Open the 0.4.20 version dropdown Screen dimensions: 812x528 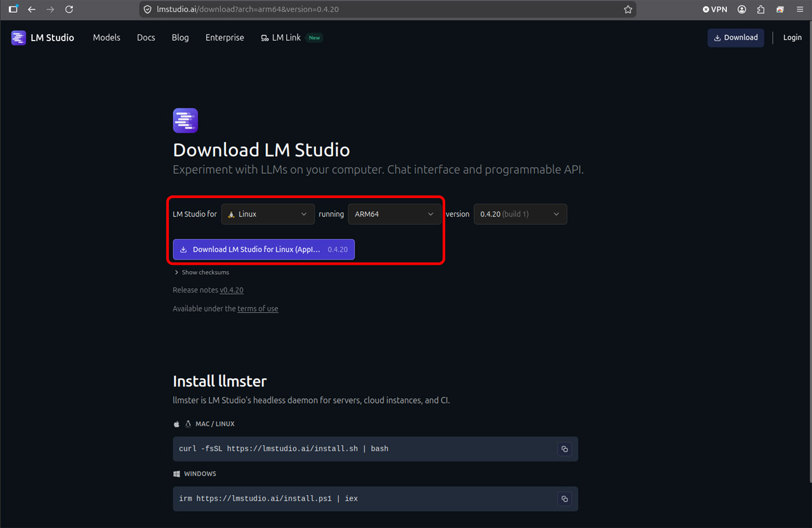520,214
